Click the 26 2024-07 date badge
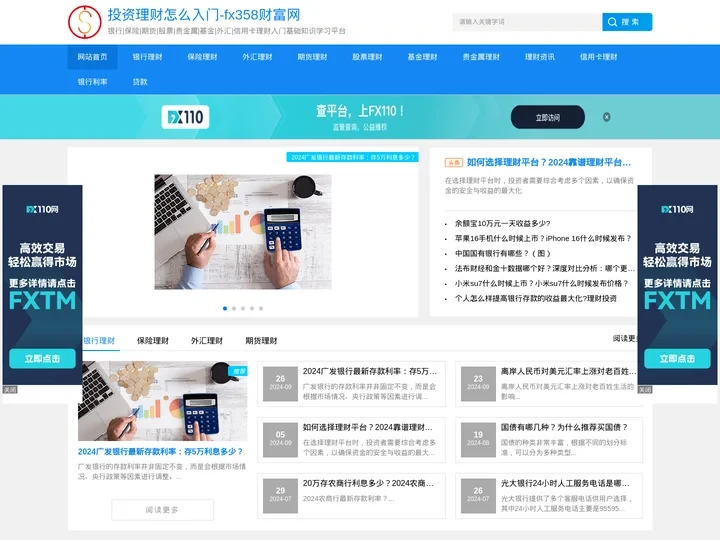This screenshot has height=540, width=720. click(x=478, y=495)
